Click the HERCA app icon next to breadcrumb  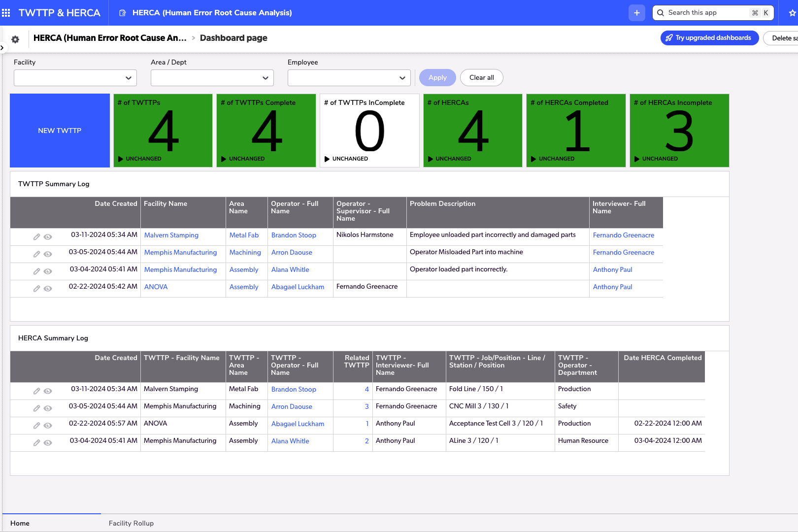pos(122,12)
